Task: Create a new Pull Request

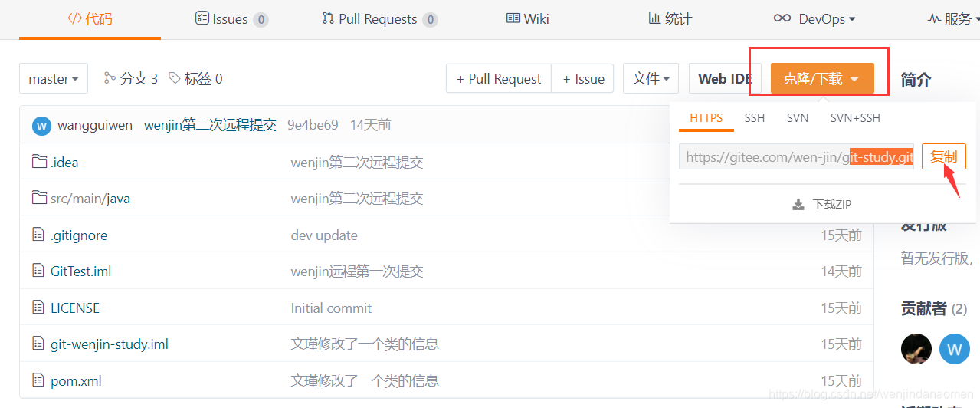Action: pos(499,78)
